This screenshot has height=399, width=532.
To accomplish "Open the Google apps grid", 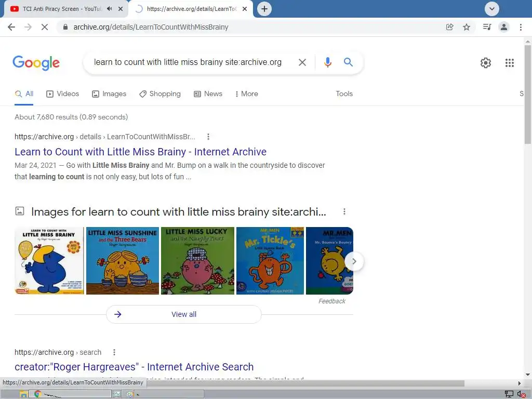I will tap(509, 63).
